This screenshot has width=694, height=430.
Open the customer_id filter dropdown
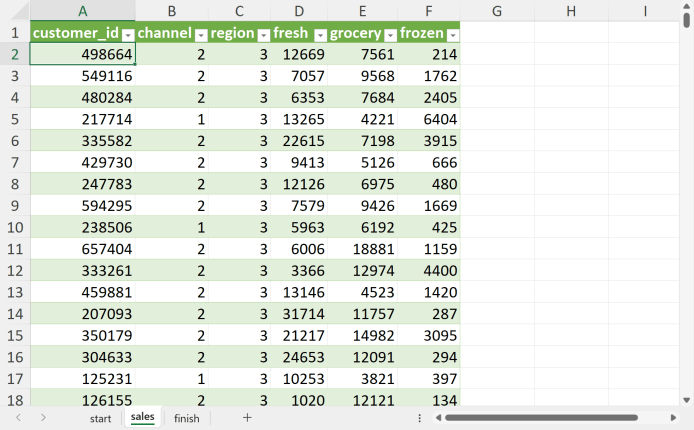click(128, 35)
